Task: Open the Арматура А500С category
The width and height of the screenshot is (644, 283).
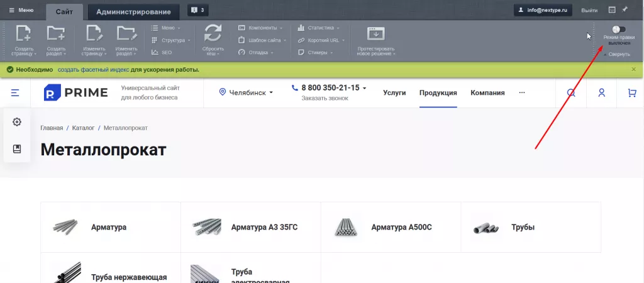Action: (x=391, y=227)
